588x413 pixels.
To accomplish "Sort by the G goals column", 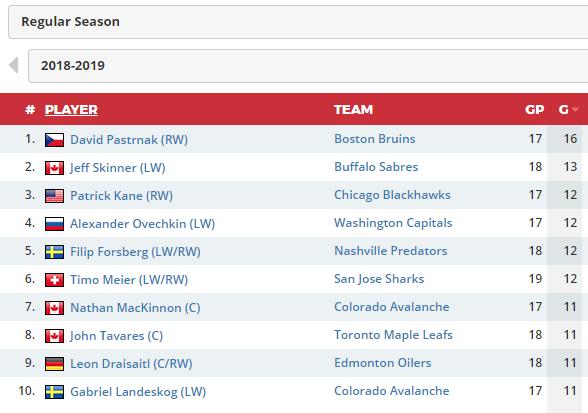I will coord(563,110).
